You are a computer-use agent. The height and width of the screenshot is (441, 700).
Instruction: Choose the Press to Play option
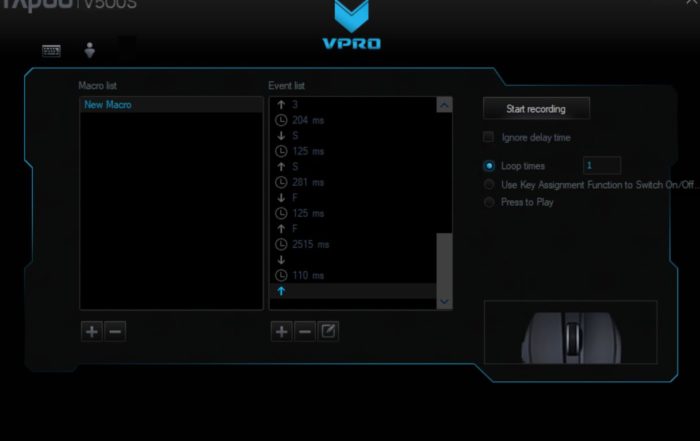[x=489, y=202]
